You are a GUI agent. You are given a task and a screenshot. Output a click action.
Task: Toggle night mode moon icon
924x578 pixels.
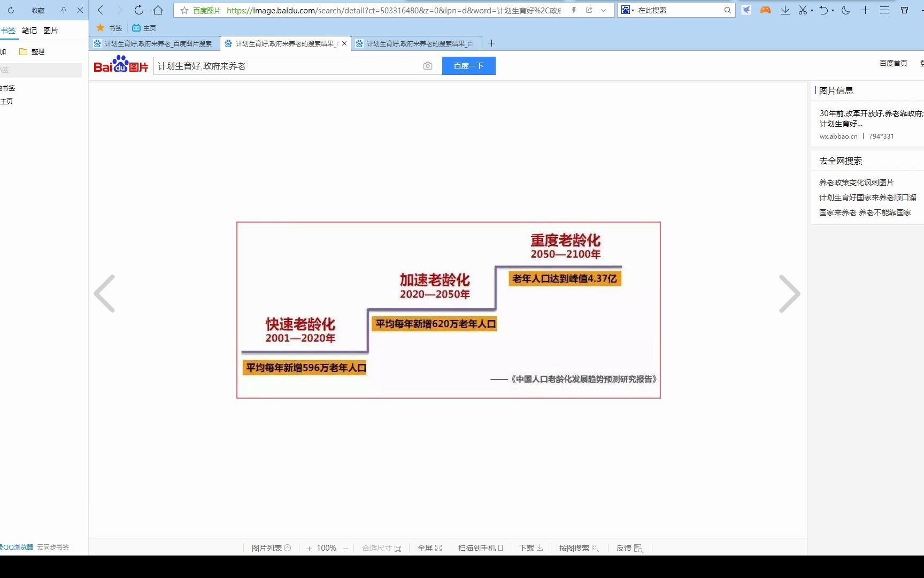tap(846, 10)
